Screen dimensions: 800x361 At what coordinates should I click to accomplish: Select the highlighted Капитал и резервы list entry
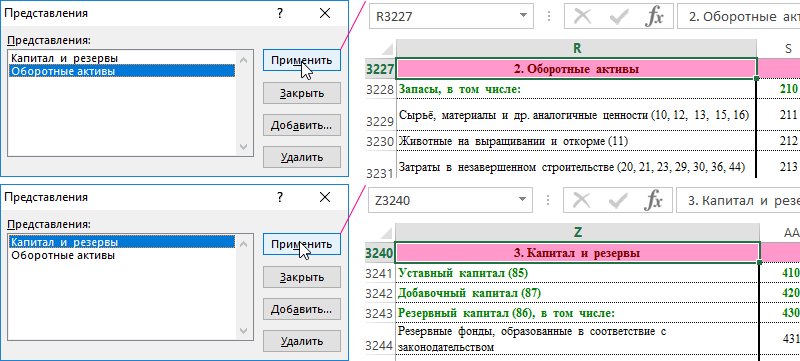(x=122, y=242)
